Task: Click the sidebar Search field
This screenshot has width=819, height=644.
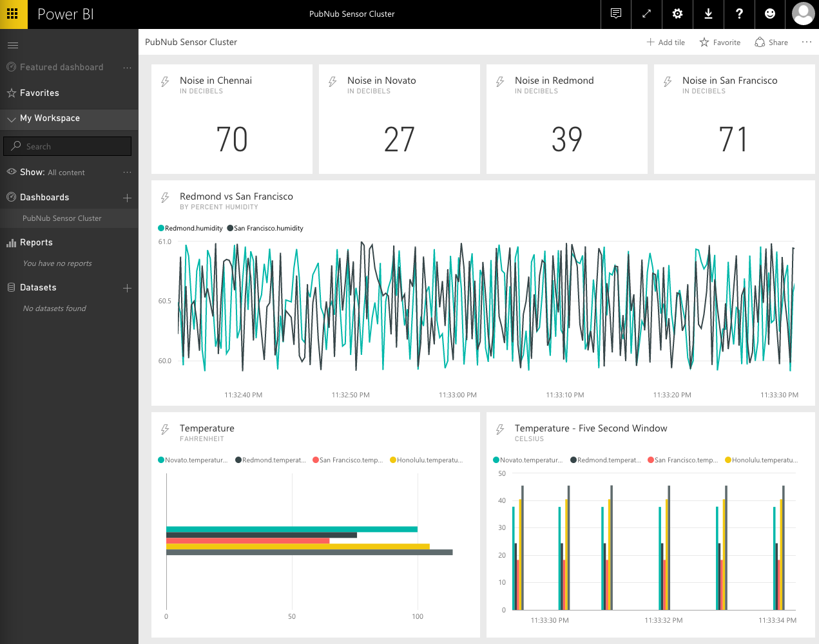Action: coord(68,146)
